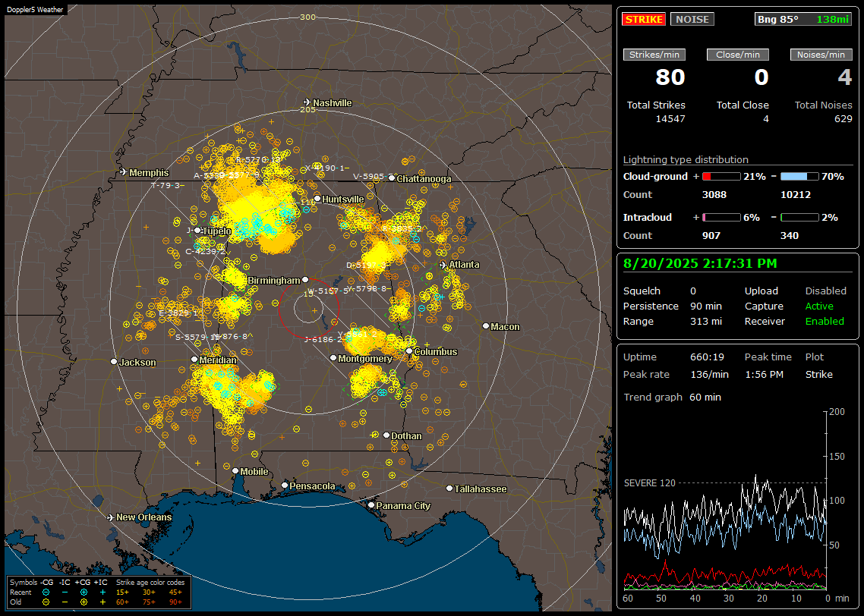Click the Strikes/min header button
Viewport: 864px width, 616px height.
654,55
